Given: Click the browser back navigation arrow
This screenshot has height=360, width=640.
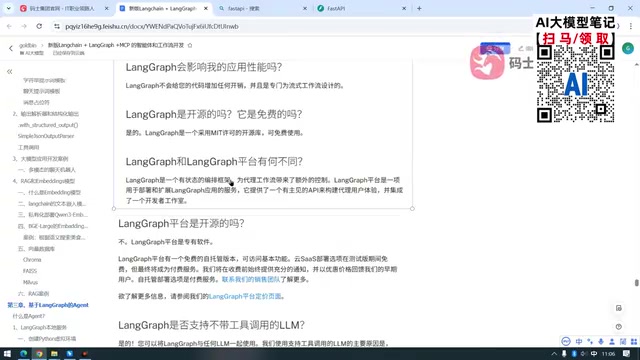Looking at the screenshot, I should pyautogui.click(x=9, y=26).
